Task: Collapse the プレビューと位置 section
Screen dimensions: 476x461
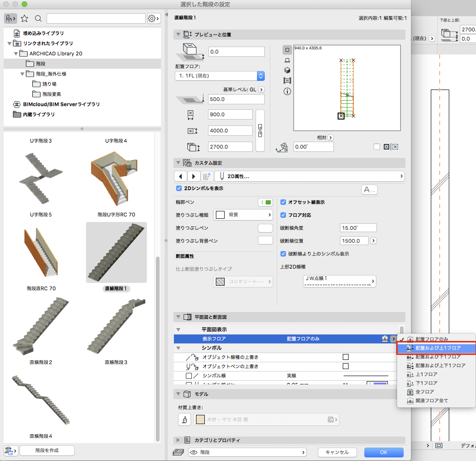Action: click(178, 35)
